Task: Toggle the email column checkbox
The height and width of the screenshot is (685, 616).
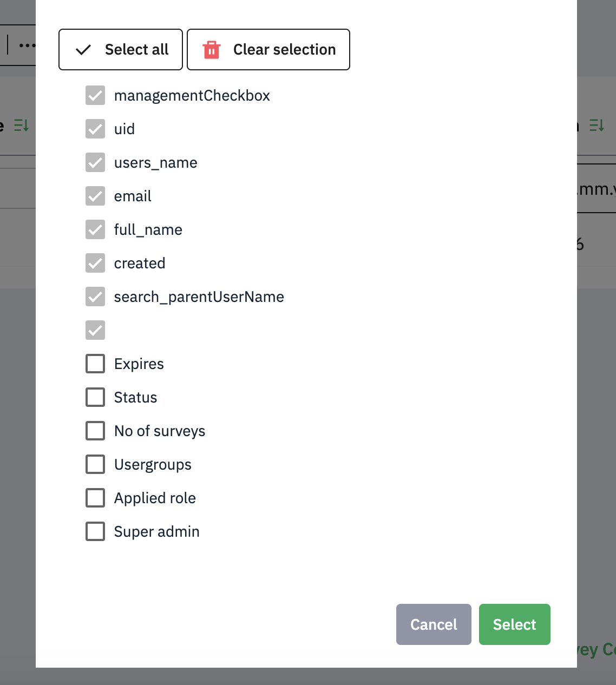Action: coord(95,196)
